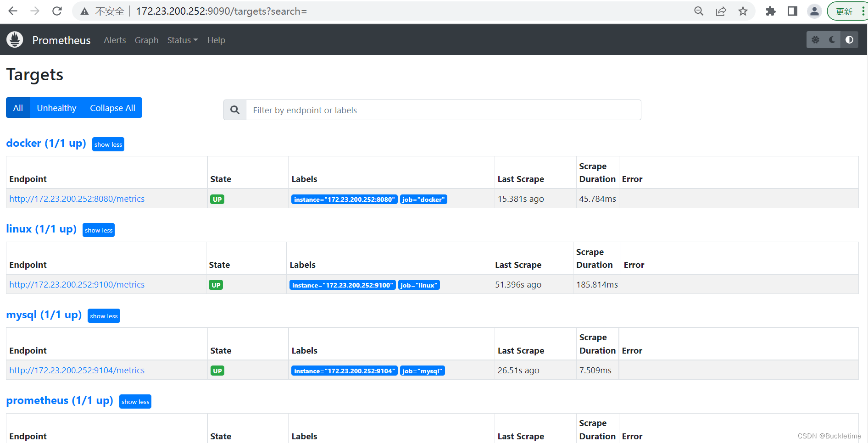Click the 185.814ms scrape duration value

[x=597, y=284]
